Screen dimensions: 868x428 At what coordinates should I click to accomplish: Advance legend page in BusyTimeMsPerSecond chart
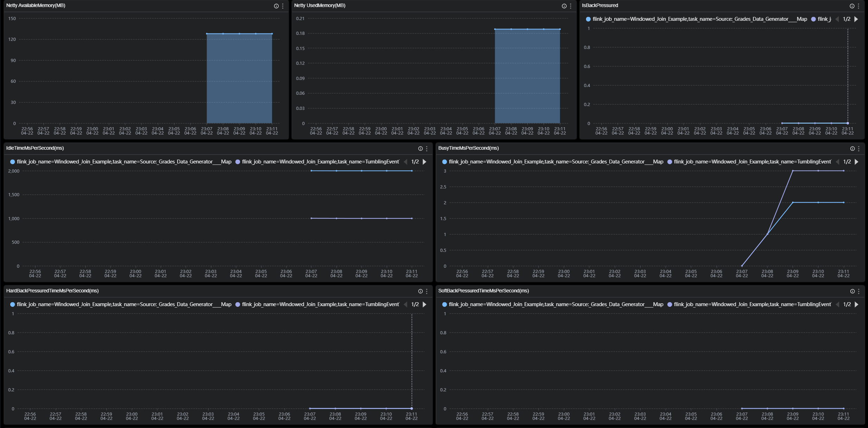856,162
